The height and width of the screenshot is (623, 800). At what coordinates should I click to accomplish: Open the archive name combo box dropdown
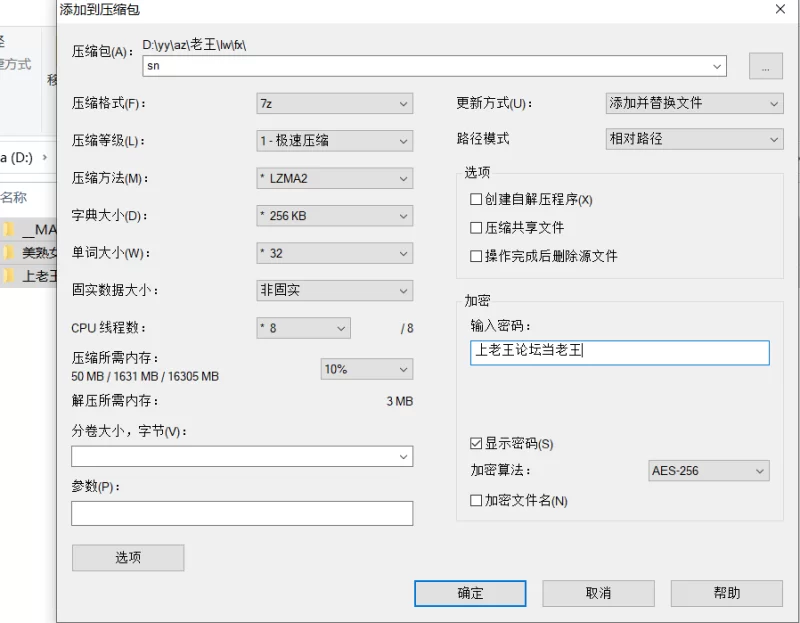(717, 66)
